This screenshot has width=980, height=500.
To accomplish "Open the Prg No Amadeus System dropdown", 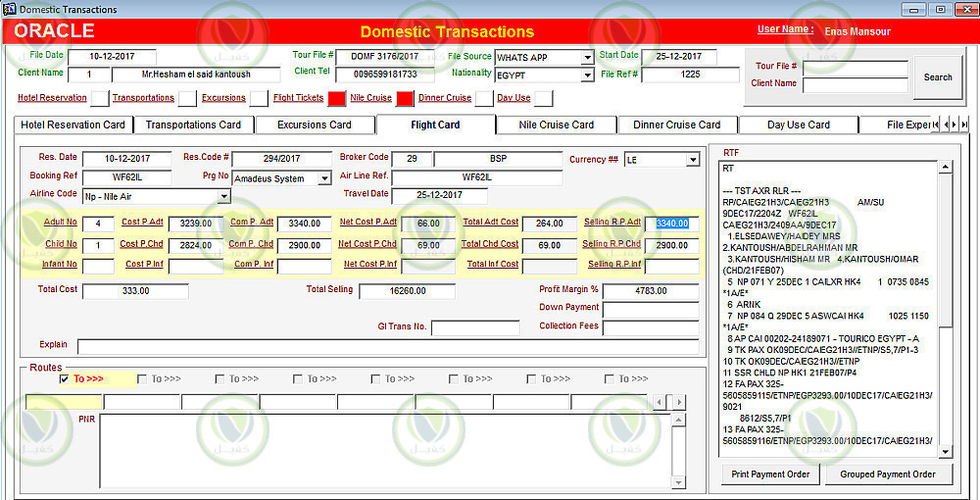I will [x=323, y=178].
